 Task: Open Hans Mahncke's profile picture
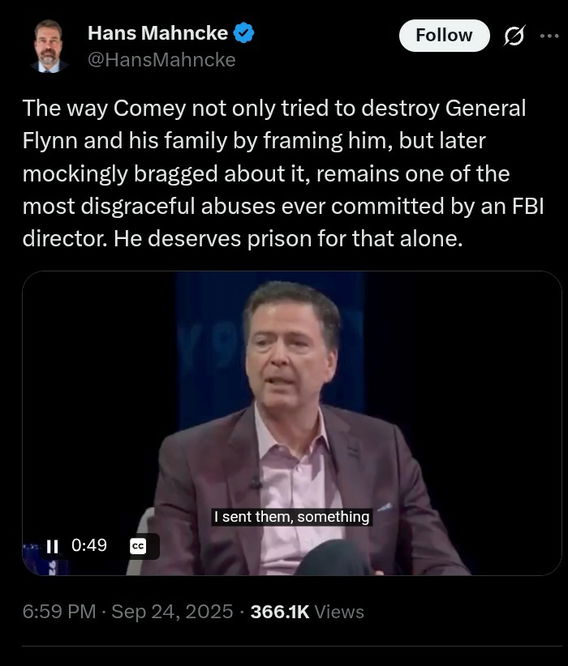click(x=49, y=46)
